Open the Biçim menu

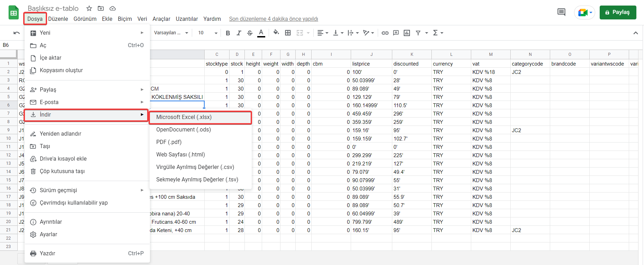(125, 19)
